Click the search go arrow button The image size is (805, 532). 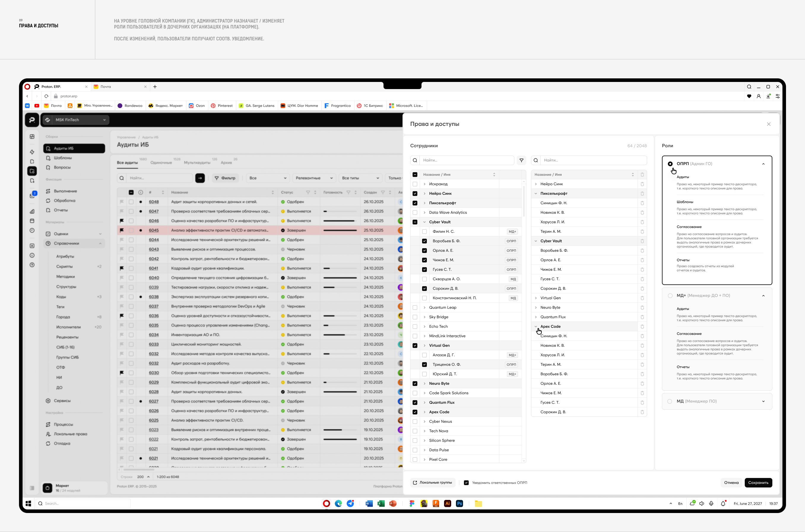[x=200, y=178]
